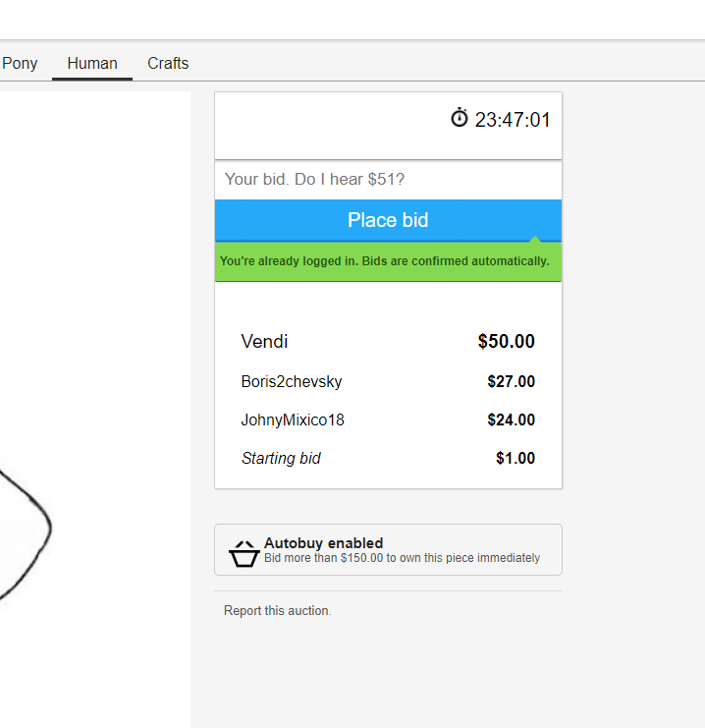This screenshot has width=705, height=728.
Task: Click the stopwatch timer icon
Action: pos(460,119)
